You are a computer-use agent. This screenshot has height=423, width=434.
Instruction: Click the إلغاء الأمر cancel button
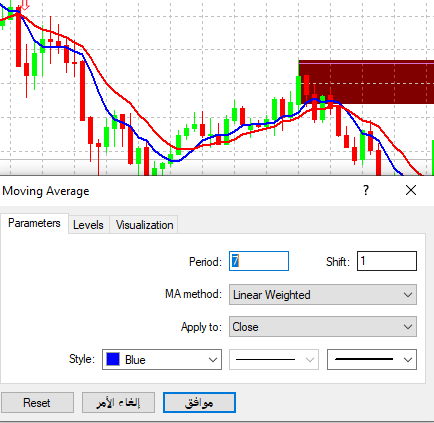click(x=118, y=403)
